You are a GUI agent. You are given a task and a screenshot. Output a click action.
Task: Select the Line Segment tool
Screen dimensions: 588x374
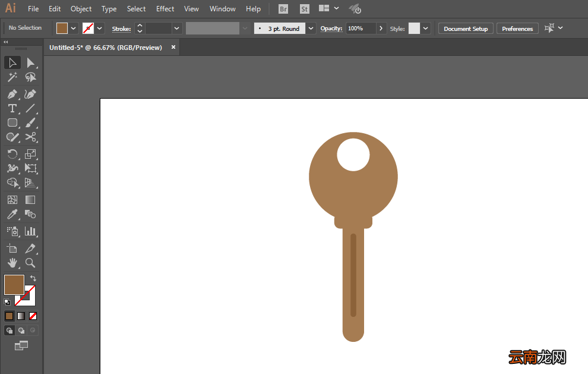pyautogui.click(x=30, y=109)
